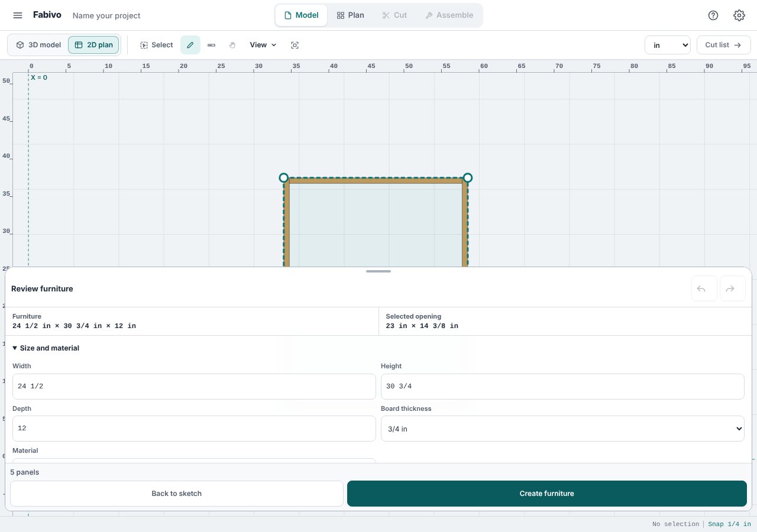This screenshot has width=757, height=532.
Task: Click the Height input field
Action: (562, 387)
